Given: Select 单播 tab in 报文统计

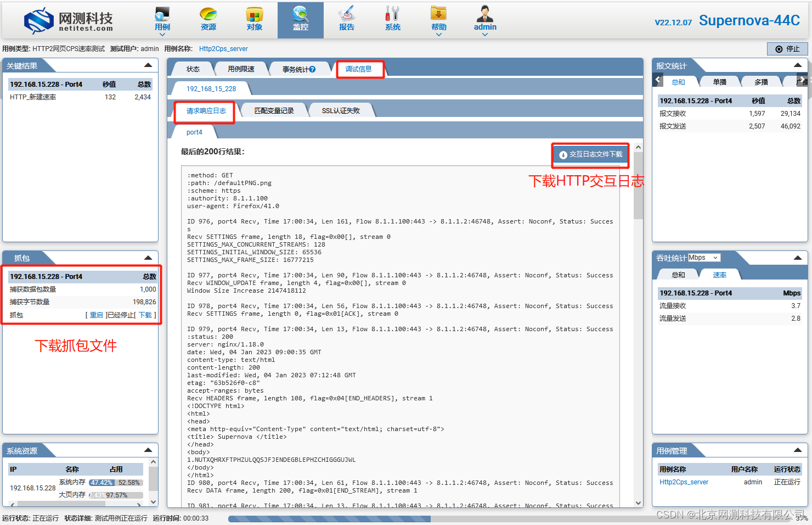Looking at the screenshot, I should tap(719, 82).
